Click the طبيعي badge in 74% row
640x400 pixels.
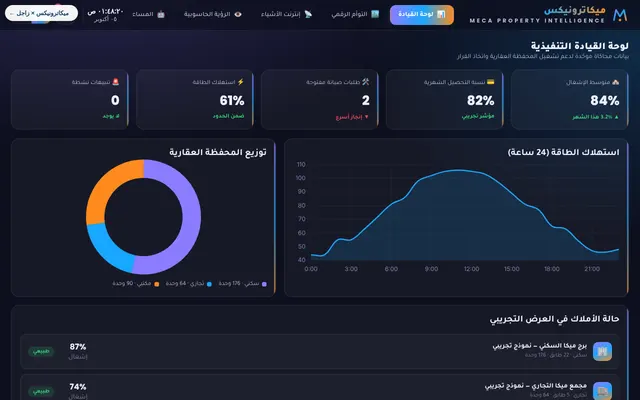tap(41, 391)
